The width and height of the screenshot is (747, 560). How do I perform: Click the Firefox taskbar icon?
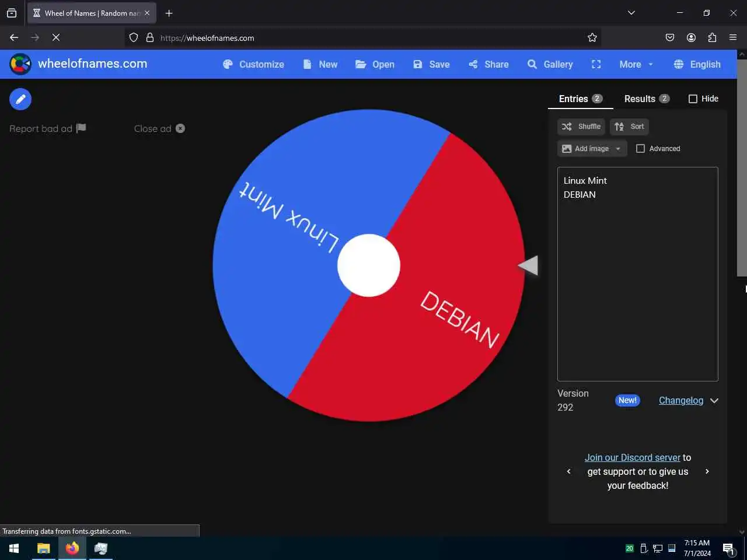[72, 548]
